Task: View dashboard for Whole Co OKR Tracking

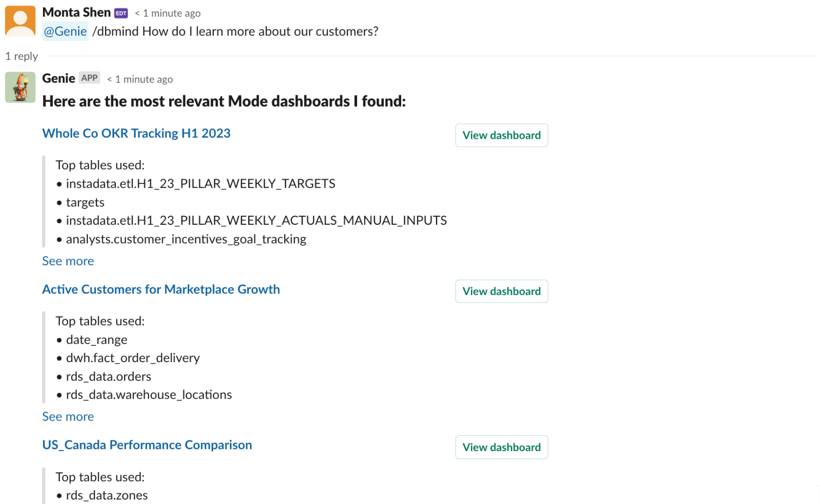Action: (501, 135)
